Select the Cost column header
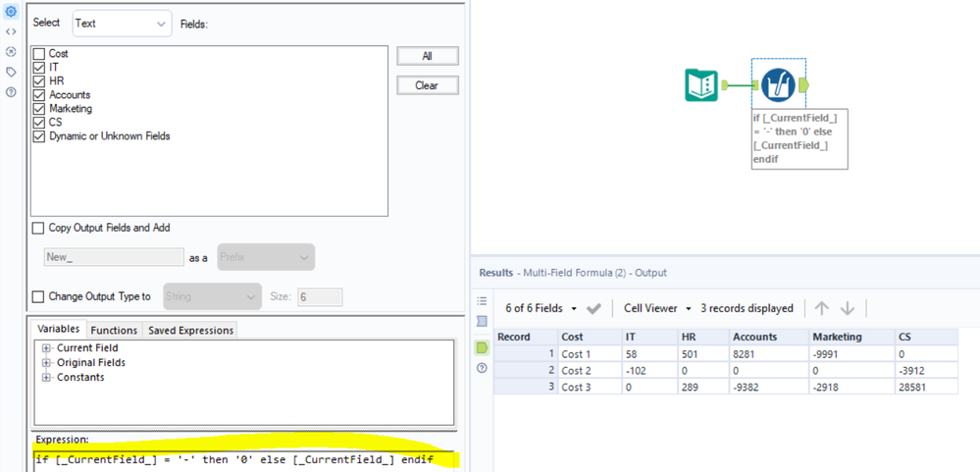Screen dimensions: 980x472 (590, 337)
